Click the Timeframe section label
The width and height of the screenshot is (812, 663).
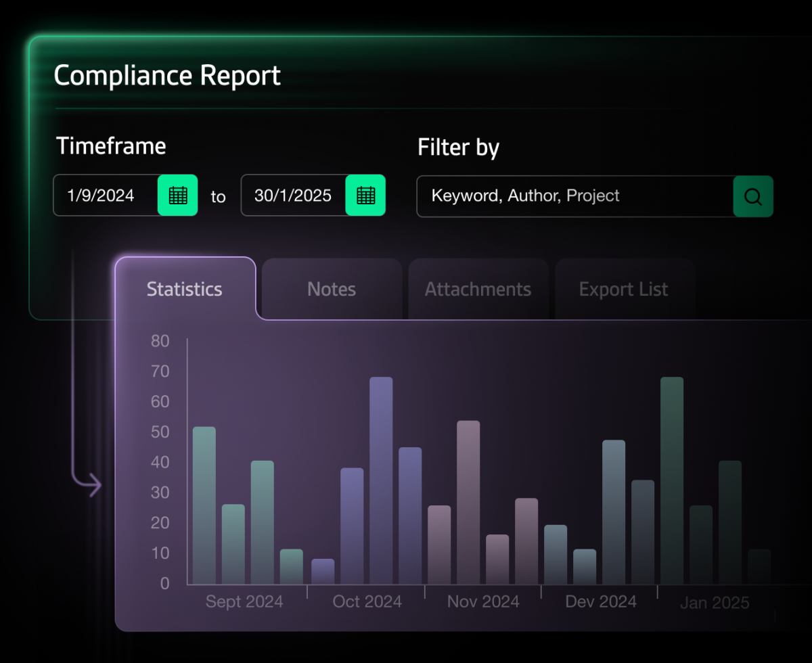click(112, 146)
